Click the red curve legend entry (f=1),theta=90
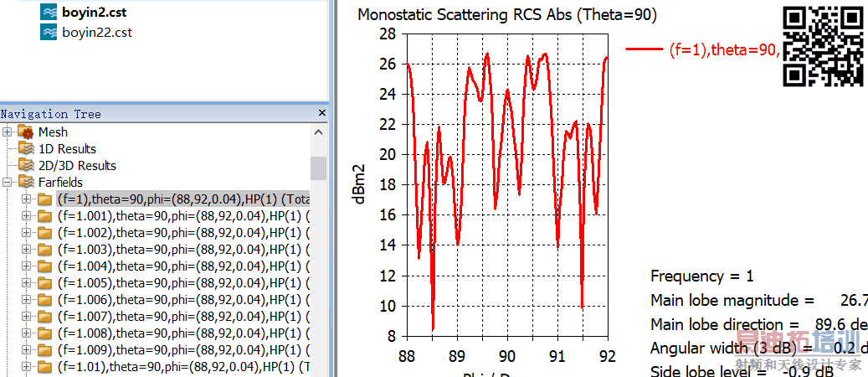The image size is (868, 377). (x=703, y=50)
